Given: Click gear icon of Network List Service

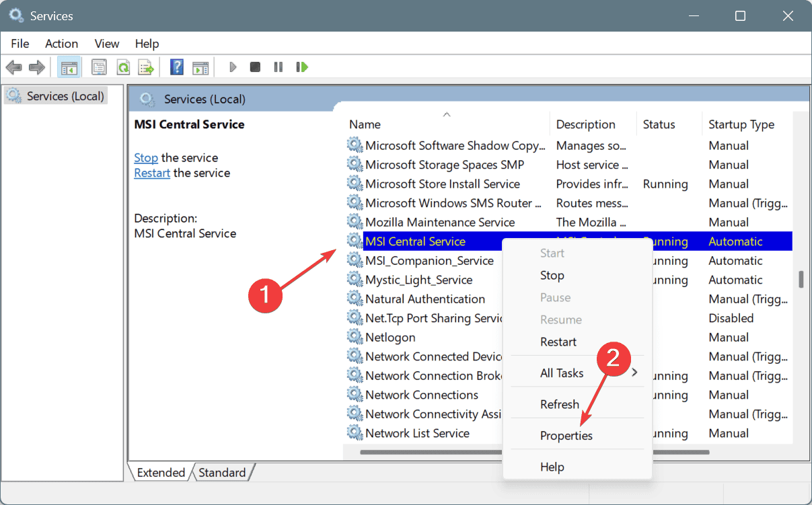Looking at the screenshot, I should pos(355,433).
